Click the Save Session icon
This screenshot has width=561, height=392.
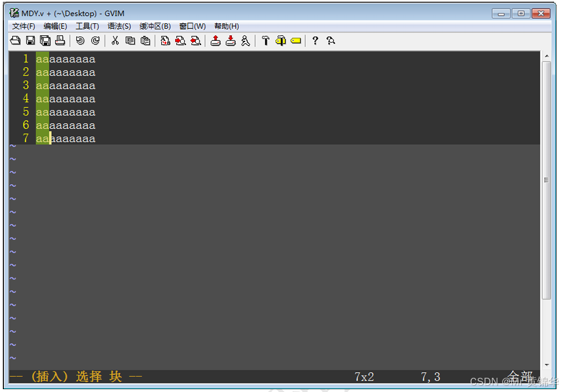[230, 41]
